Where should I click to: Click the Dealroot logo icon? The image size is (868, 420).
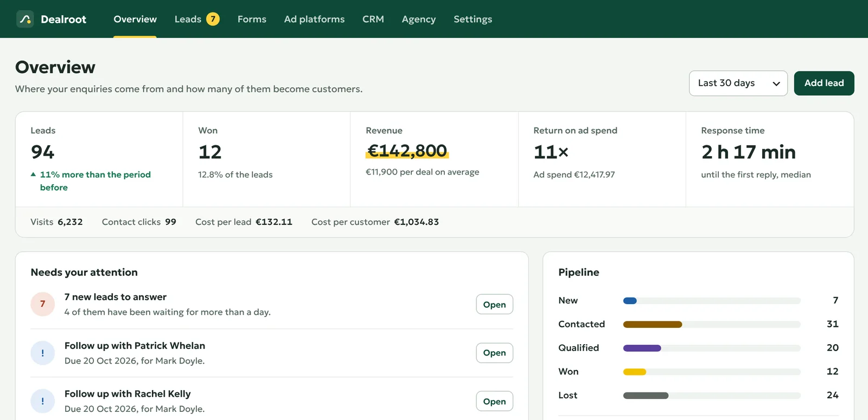[x=25, y=19]
